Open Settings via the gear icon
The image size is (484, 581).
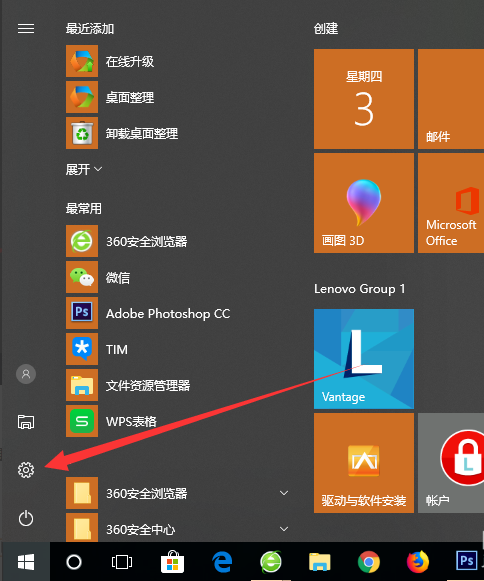26,470
